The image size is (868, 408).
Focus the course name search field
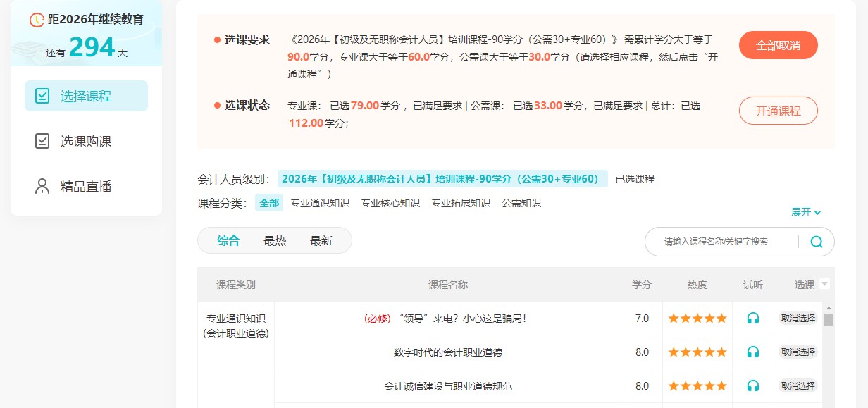726,242
